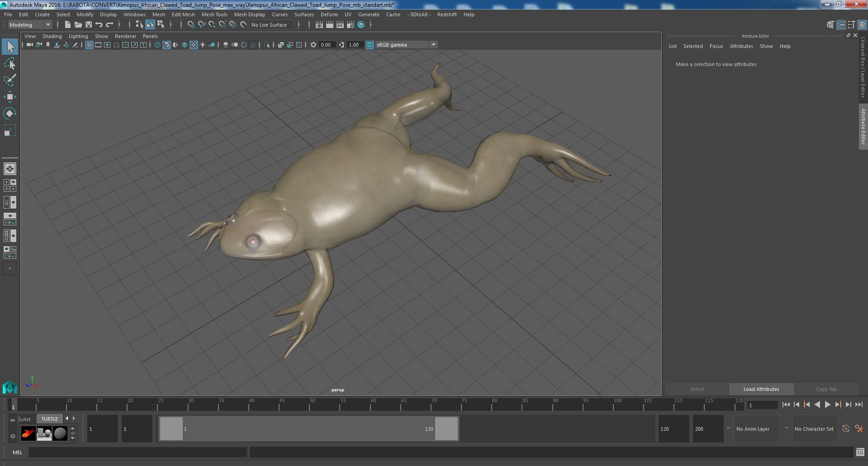Click the range slider right handle
The width and height of the screenshot is (868, 466).
[446, 428]
